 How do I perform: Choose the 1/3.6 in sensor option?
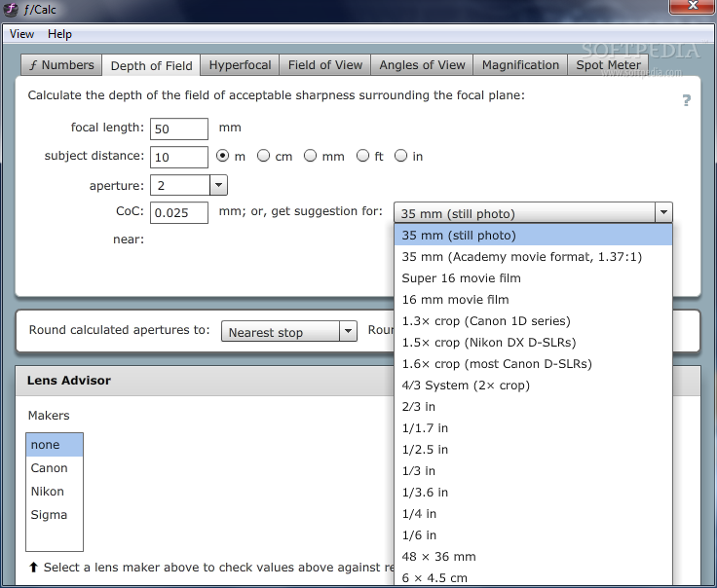[x=533, y=493]
